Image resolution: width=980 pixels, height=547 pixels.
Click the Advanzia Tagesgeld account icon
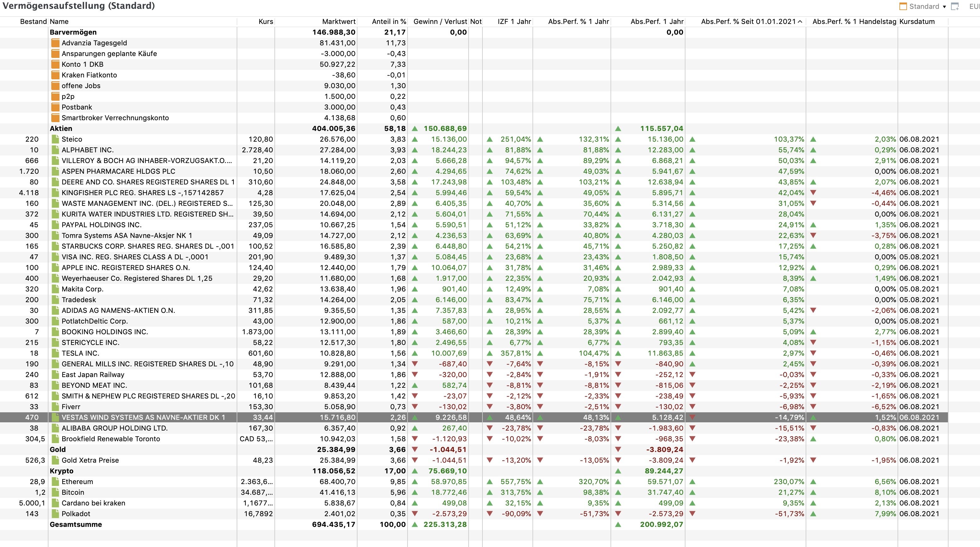[x=55, y=43]
